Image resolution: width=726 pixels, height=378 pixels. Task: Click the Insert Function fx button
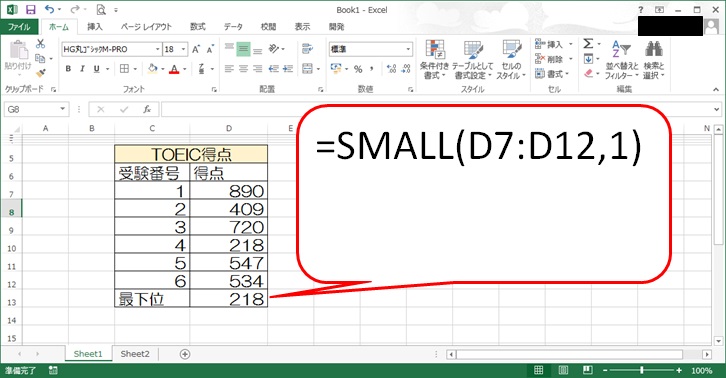[x=147, y=109]
